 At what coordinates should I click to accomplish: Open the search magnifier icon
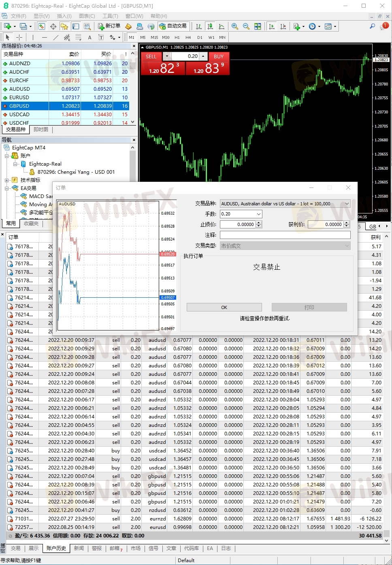pos(372,26)
